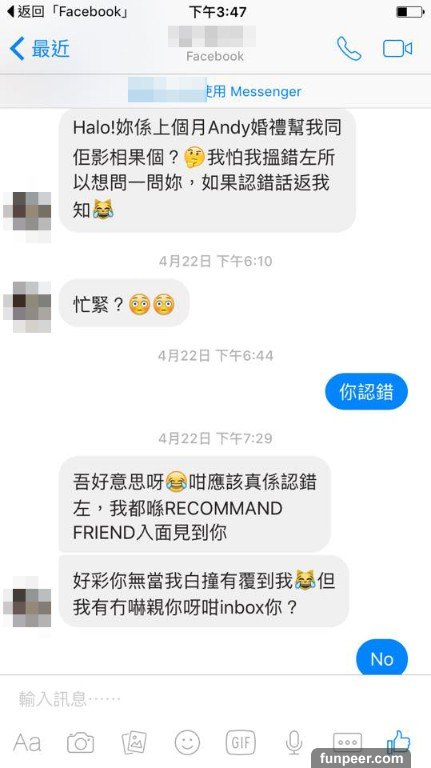
Task: Open the GIF search button
Action: 240,743
